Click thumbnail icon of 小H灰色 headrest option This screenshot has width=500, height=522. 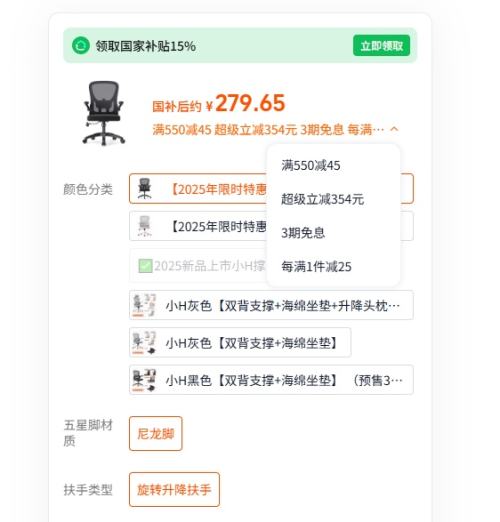144,305
